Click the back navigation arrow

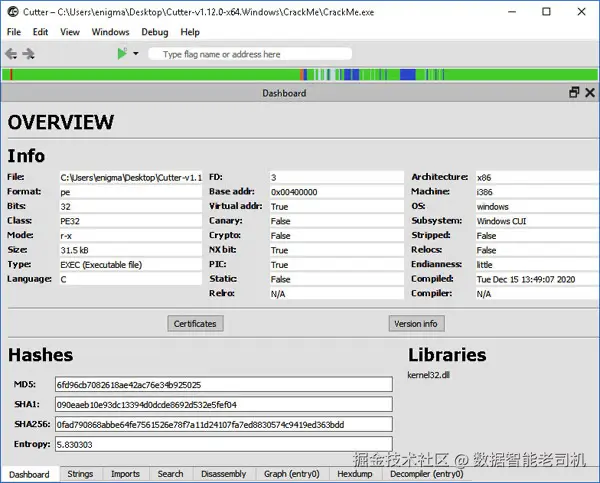[x=11, y=54]
